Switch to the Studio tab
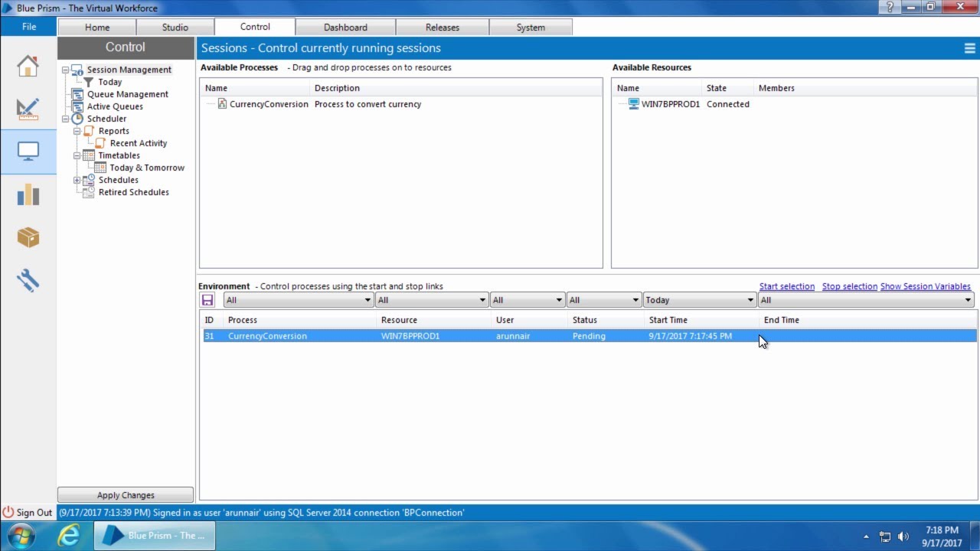This screenshot has width=980, height=551. (175, 27)
